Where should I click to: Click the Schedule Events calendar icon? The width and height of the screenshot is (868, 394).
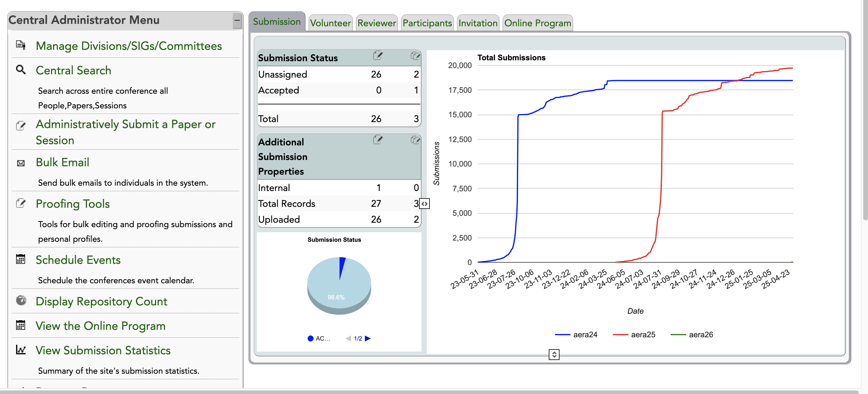[x=21, y=259]
